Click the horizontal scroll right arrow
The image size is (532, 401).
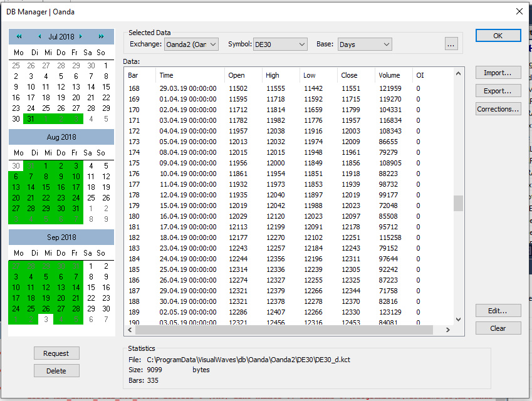pyautogui.click(x=448, y=330)
